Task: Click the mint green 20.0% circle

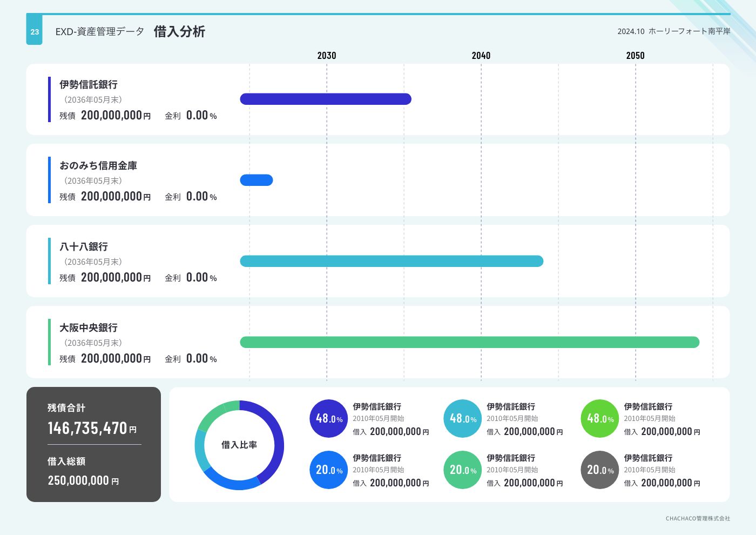Action: coord(462,470)
